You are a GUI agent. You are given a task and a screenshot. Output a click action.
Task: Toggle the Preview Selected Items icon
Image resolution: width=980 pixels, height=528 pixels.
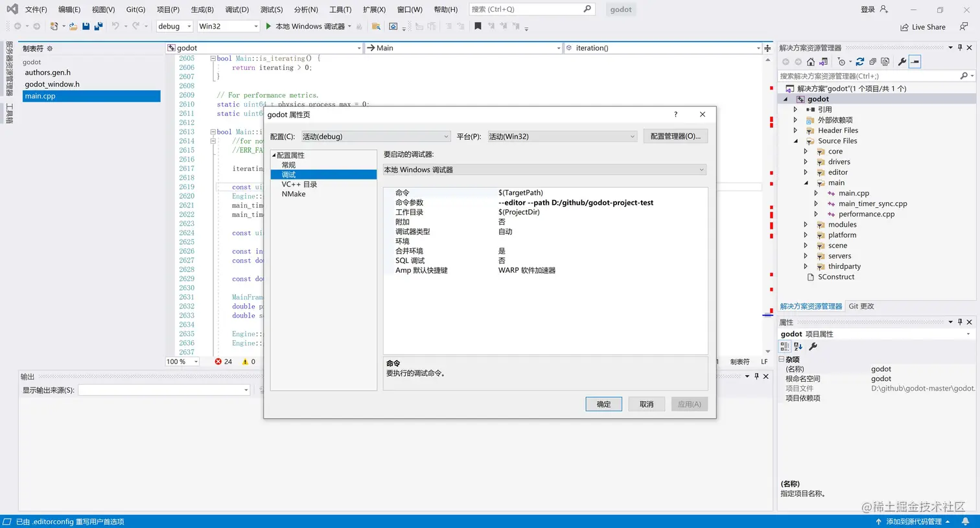click(x=915, y=62)
